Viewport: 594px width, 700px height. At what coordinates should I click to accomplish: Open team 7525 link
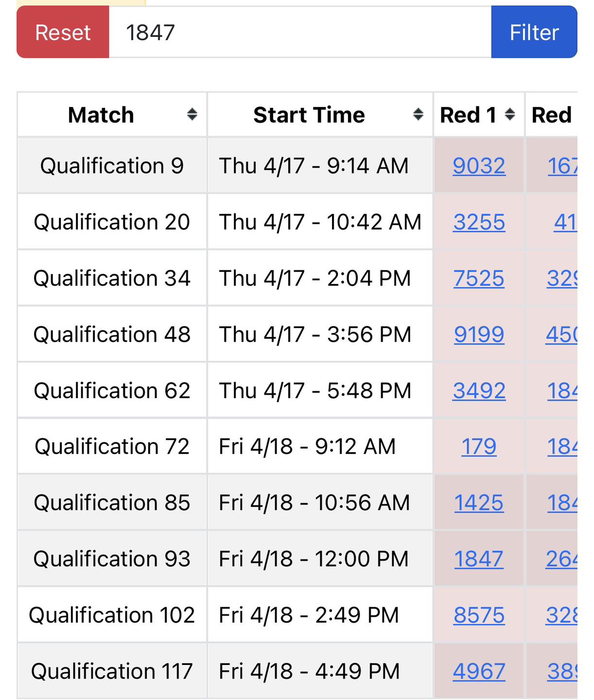click(x=479, y=279)
